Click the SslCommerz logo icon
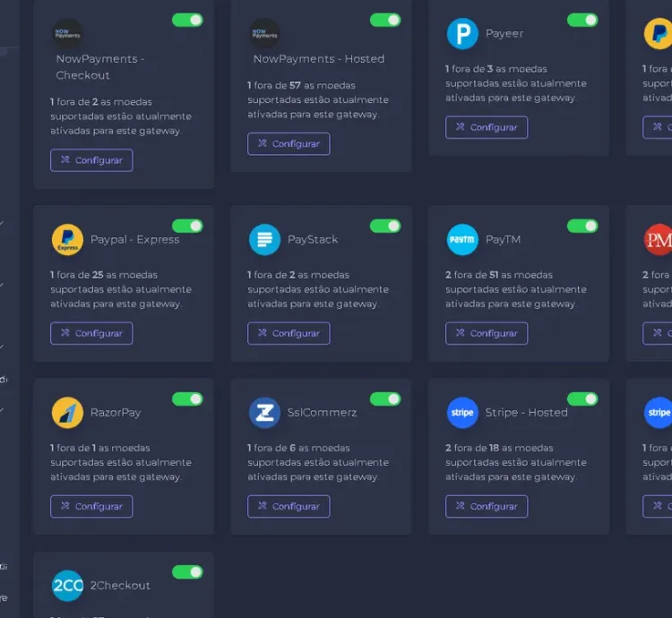Screen dimensions: 672x618 click(264, 413)
